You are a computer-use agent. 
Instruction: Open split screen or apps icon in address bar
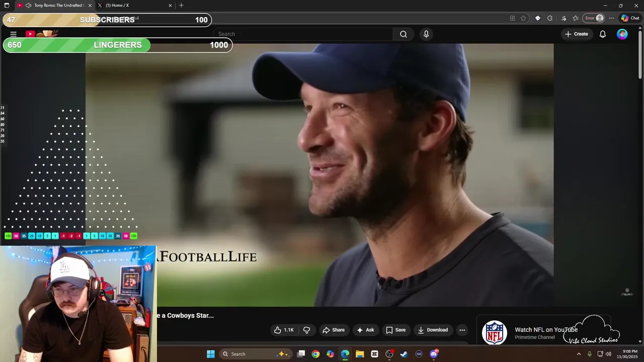click(x=512, y=18)
